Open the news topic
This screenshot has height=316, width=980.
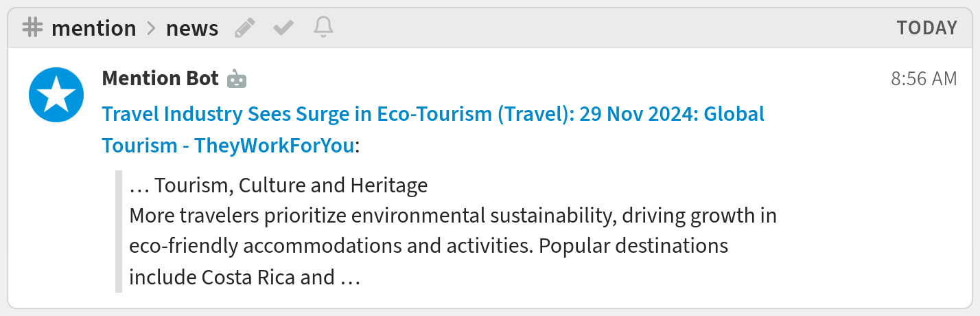(x=192, y=28)
